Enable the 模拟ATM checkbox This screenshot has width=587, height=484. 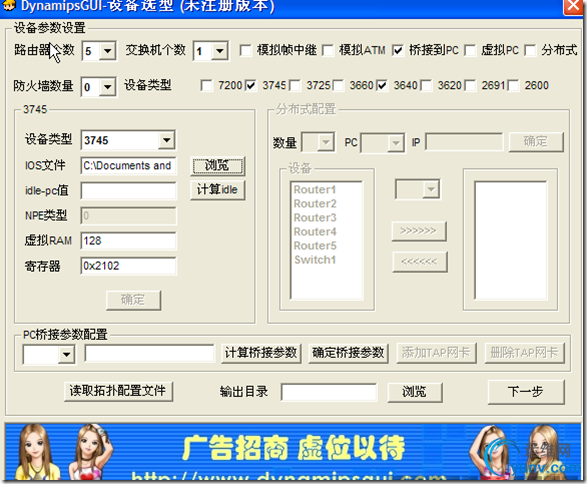328,50
